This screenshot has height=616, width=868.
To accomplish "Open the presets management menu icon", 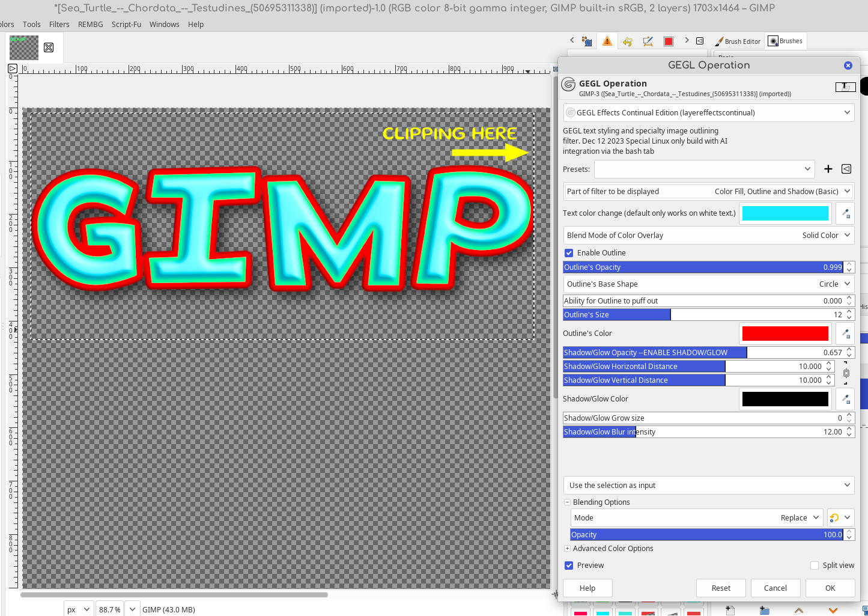I will (846, 169).
